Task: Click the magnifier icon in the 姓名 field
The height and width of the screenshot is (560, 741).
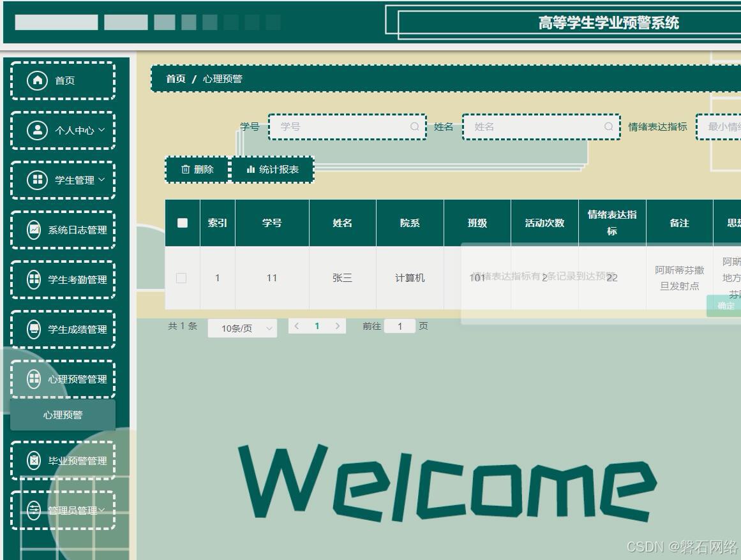Action: (608, 126)
